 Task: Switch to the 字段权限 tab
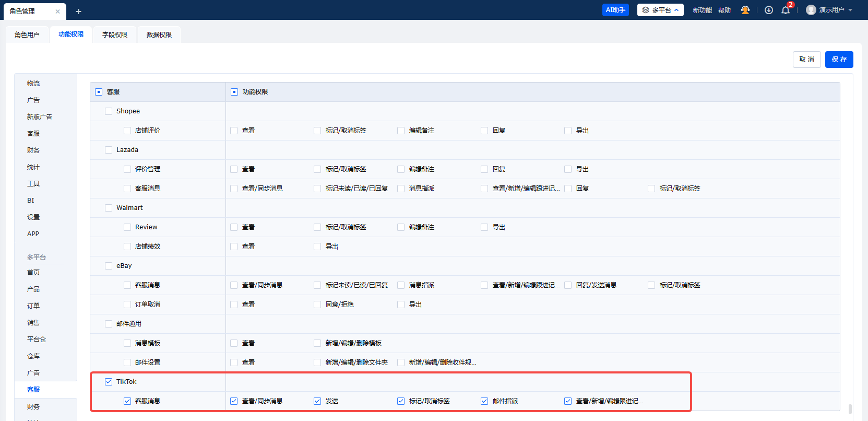(x=115, y=34)
